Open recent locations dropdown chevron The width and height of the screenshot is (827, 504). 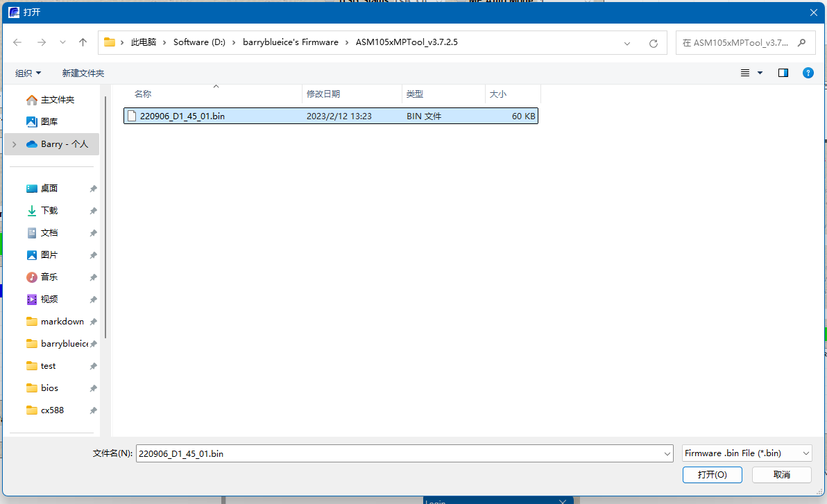[62, 43]
